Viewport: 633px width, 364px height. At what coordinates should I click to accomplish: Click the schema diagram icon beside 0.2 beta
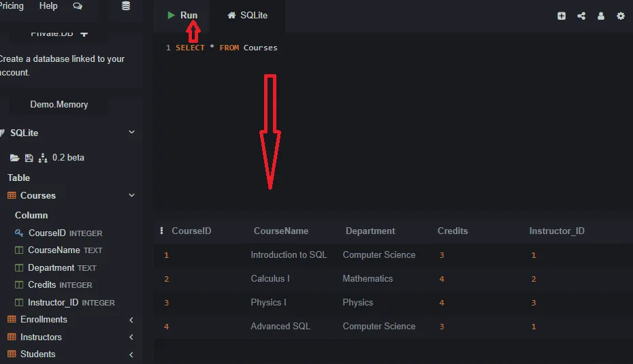tap(43, 158)
